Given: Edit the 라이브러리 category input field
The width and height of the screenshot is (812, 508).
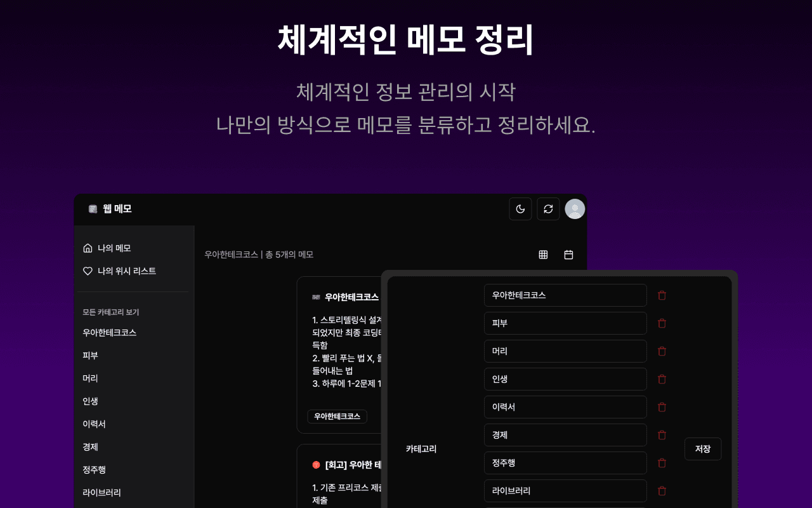Looking at the screenshot, I should (565, 491).
